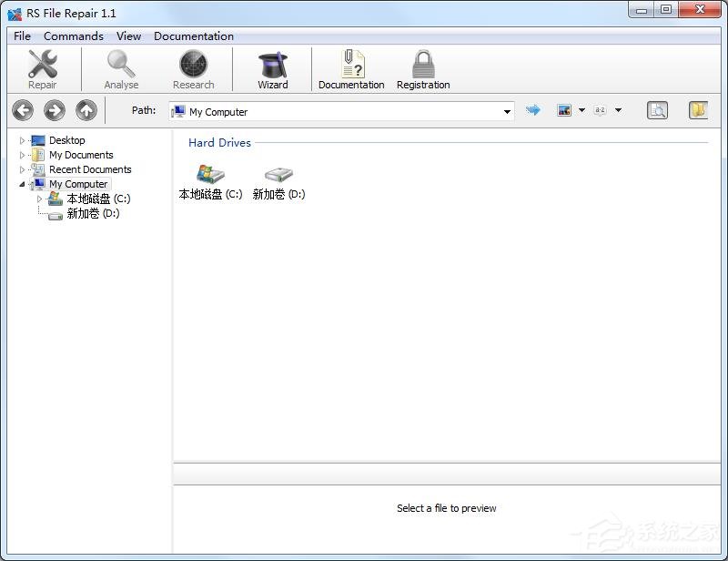Open the sort order dropdown arrow
The image size is (728, 561).
pyautogui.click(x=618, y=110)
